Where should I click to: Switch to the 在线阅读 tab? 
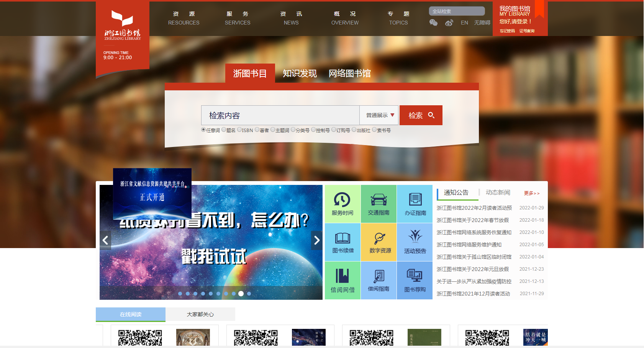tap(131, 314)
